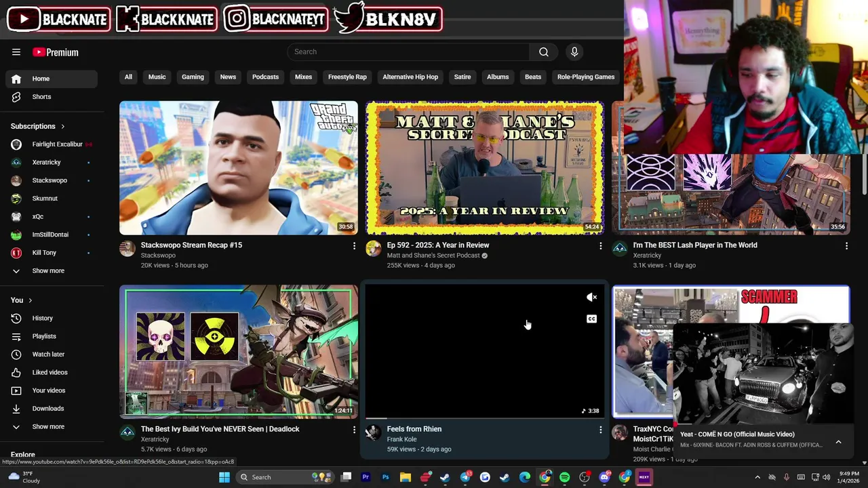Open watch History
The height and width of the screenshot is (488, 868).
52,318
